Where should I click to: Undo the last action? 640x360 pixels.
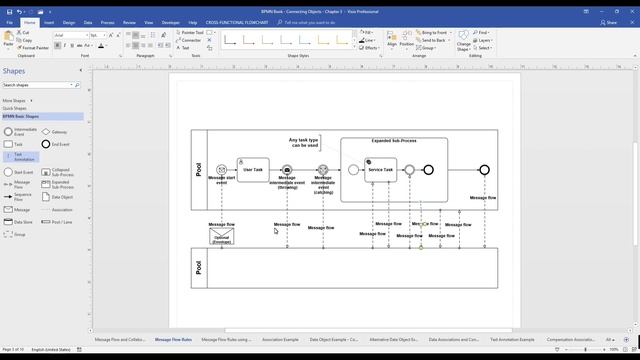[x=19, y=12]
